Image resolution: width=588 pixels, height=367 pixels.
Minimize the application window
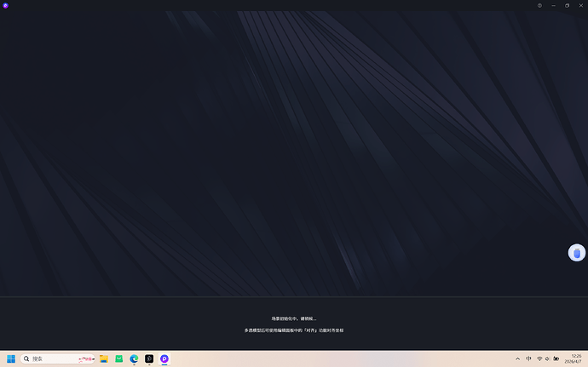[x=554, y=5]
